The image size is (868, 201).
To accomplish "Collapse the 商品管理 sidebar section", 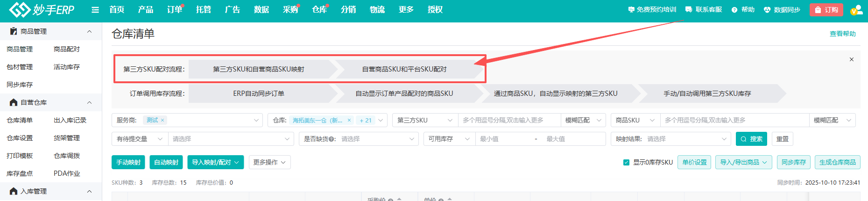I will [x=89, y=31].
